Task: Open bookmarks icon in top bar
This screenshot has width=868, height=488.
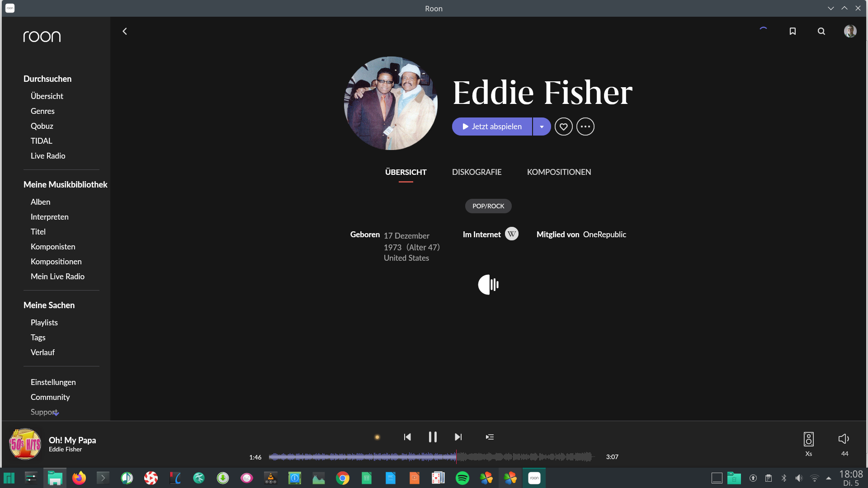Action: click(793, 31)
